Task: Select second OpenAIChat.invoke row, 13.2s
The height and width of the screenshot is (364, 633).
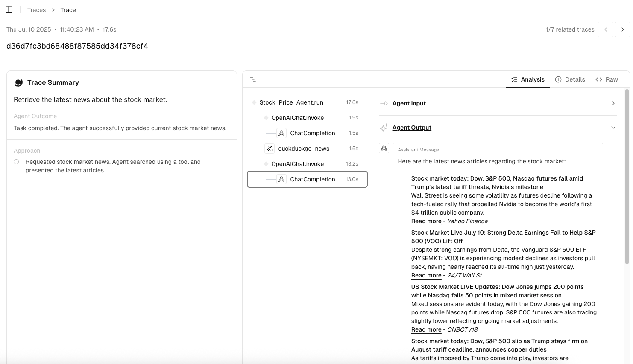Action: [x=307, y=164]
